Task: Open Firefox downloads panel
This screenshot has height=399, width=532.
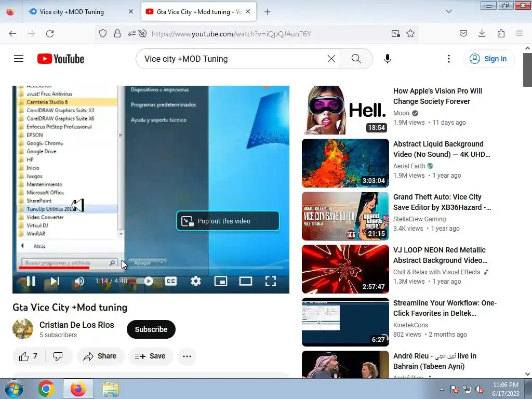Action: tap(482, 33)
